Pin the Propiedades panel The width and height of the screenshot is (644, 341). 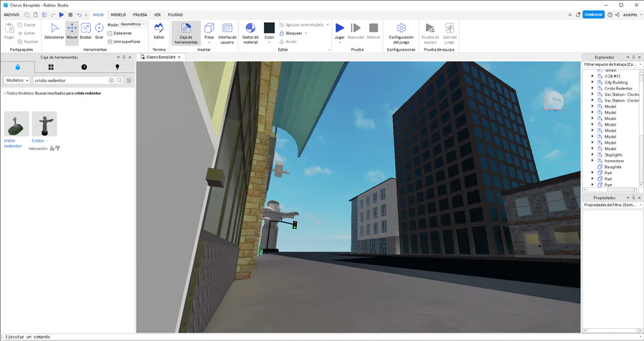point(634,198)
